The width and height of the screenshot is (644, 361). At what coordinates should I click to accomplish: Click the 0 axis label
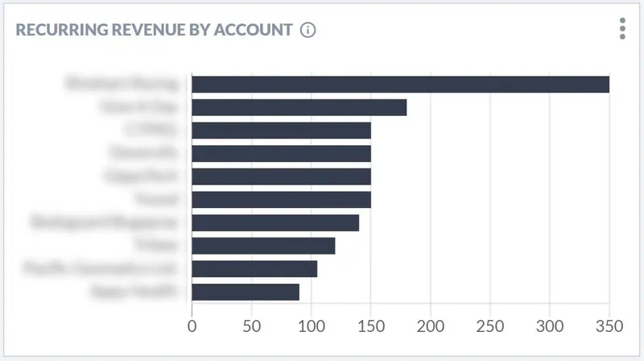192,326
